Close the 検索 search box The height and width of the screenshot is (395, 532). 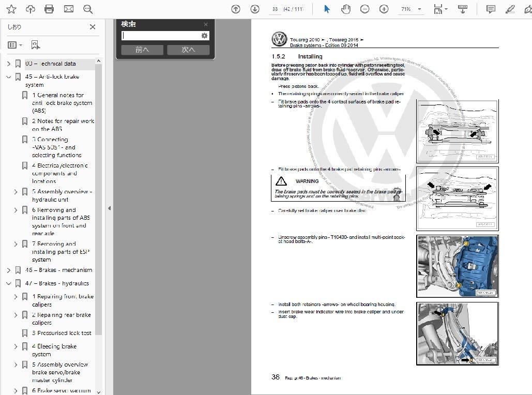pos(206,24)
